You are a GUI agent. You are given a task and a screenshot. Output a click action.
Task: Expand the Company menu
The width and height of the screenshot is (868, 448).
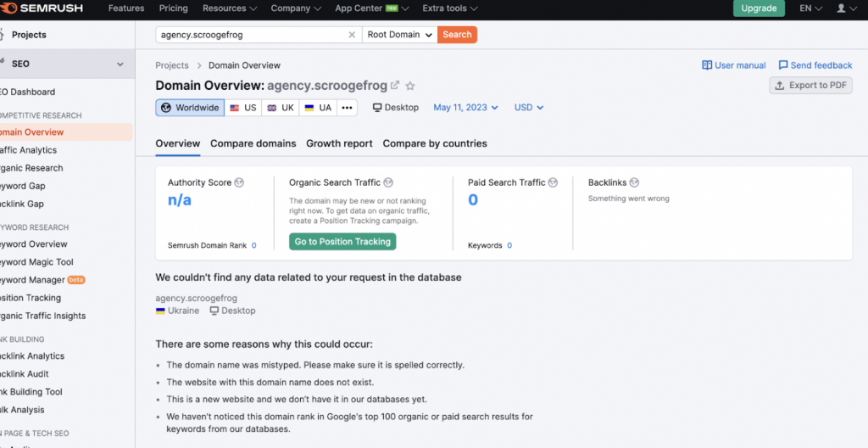coord(296,8)
